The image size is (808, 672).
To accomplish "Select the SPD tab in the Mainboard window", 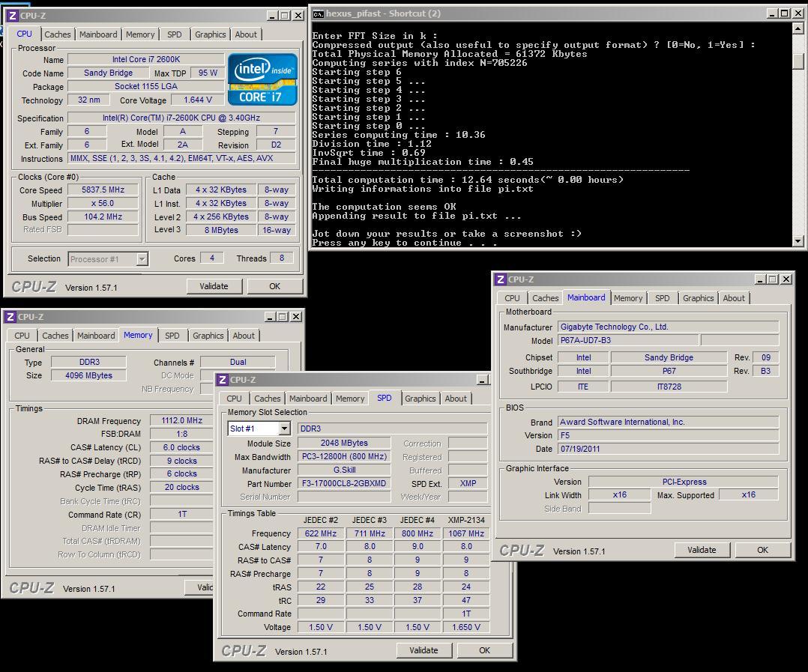I will (x=662, y=298).
